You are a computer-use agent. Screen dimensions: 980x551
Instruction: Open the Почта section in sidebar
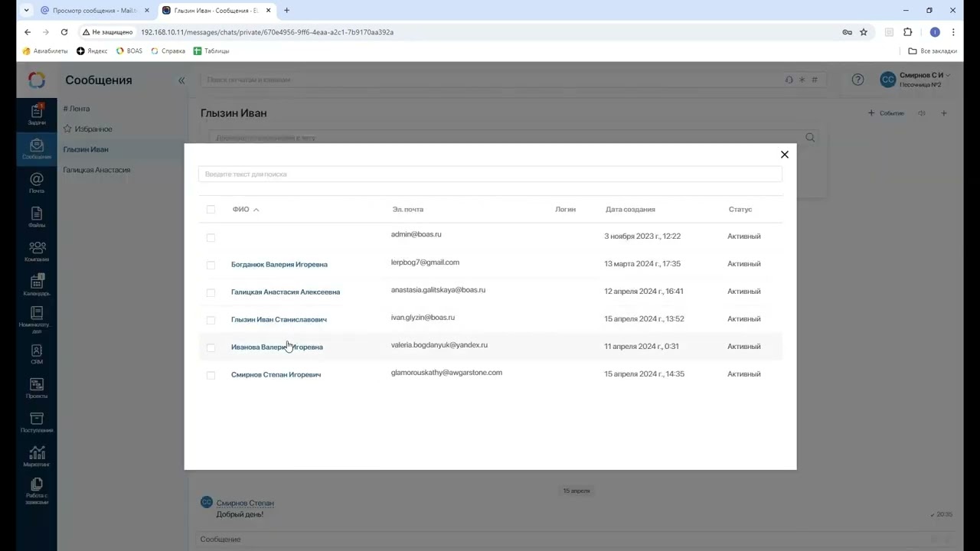pos(37,184)
